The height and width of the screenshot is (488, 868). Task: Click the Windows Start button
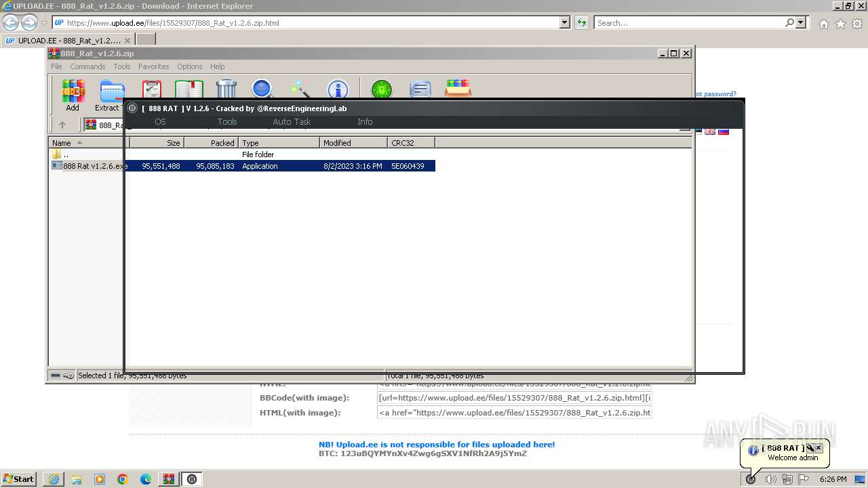(19, 479)
